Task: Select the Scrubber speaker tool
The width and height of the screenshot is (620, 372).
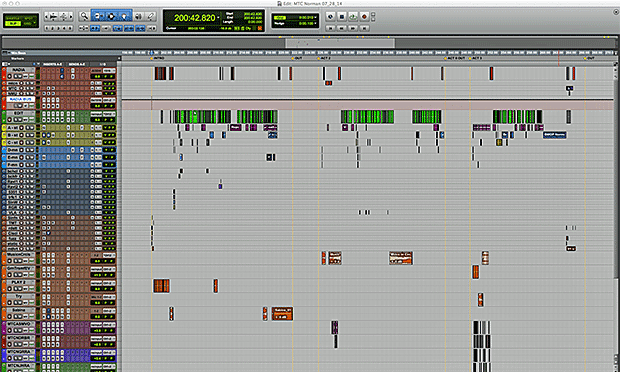Action: coord(138,16)
